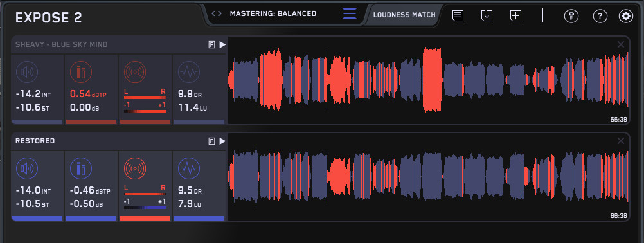This screenshot has width=644, height=243.
Task: Toggle the F filter button on Sheavy track
Action: tap(212, 45)
